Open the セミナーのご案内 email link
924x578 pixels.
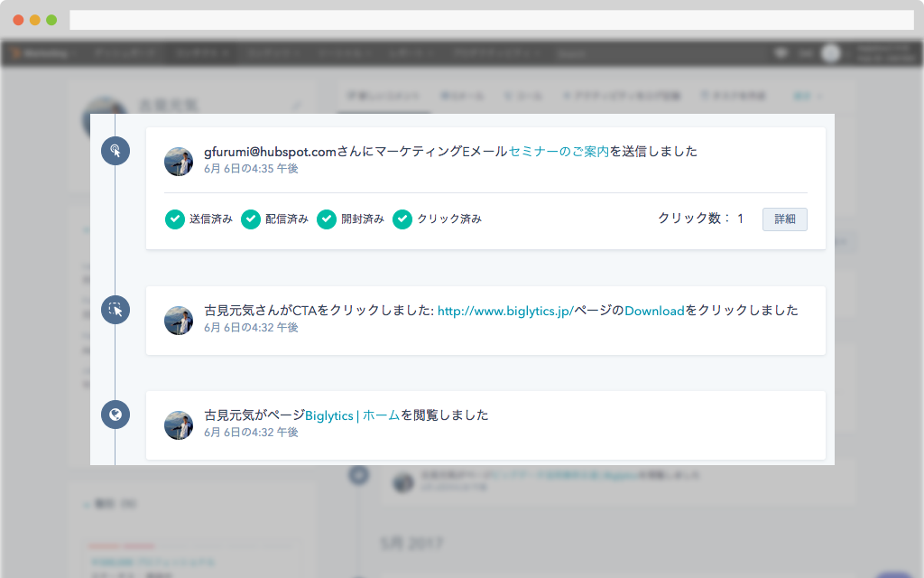(558, 152)
